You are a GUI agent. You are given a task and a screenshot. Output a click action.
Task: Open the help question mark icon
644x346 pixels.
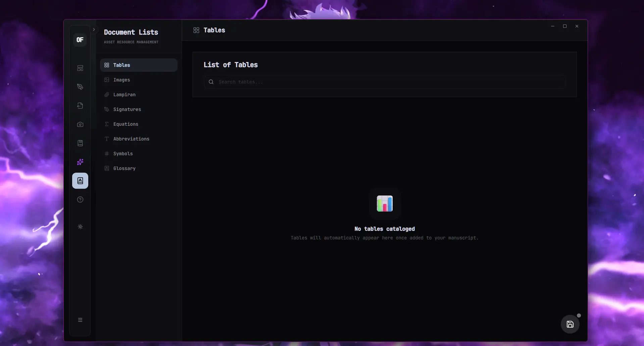click(x=80, y=199)
